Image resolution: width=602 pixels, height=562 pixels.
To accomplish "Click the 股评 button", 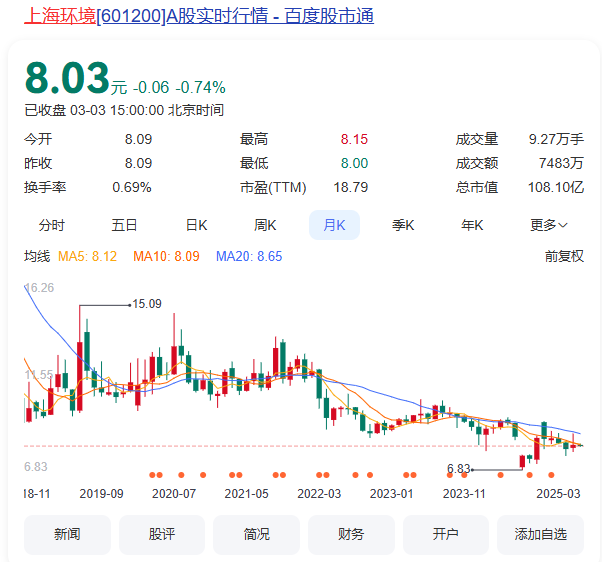I will coord(162,534).
